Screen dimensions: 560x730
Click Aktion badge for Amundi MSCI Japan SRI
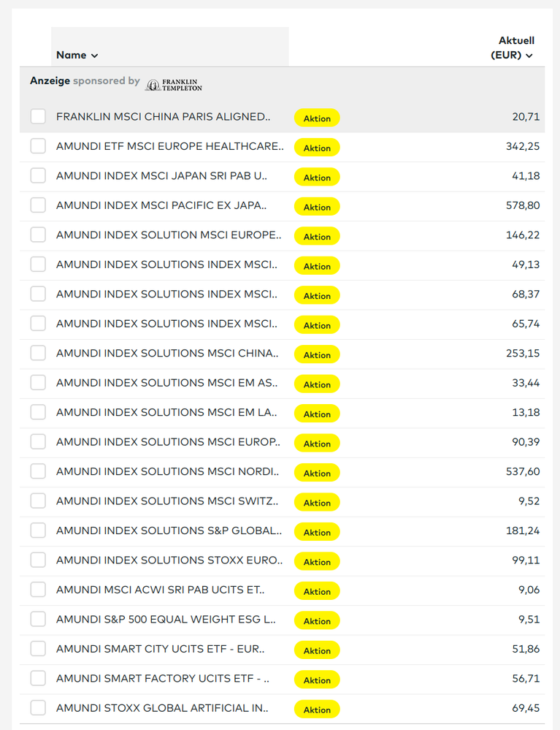pos(317,178)
